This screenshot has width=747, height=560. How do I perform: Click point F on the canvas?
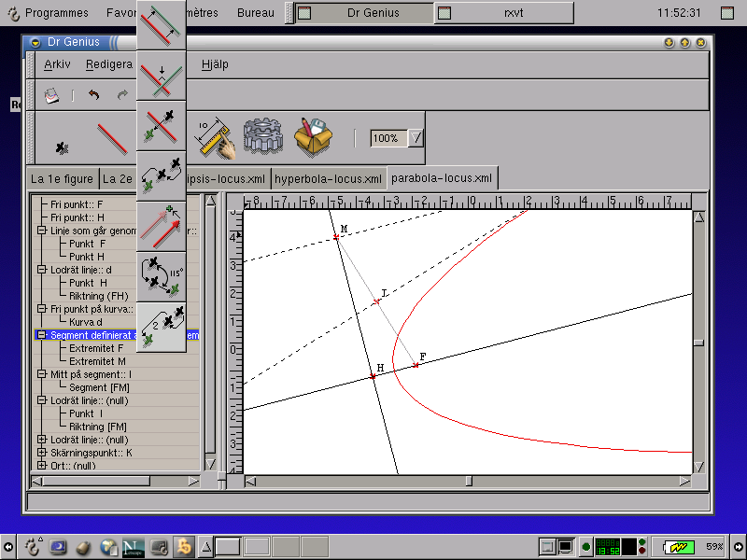pyautogui.click(x=416, y=365)
